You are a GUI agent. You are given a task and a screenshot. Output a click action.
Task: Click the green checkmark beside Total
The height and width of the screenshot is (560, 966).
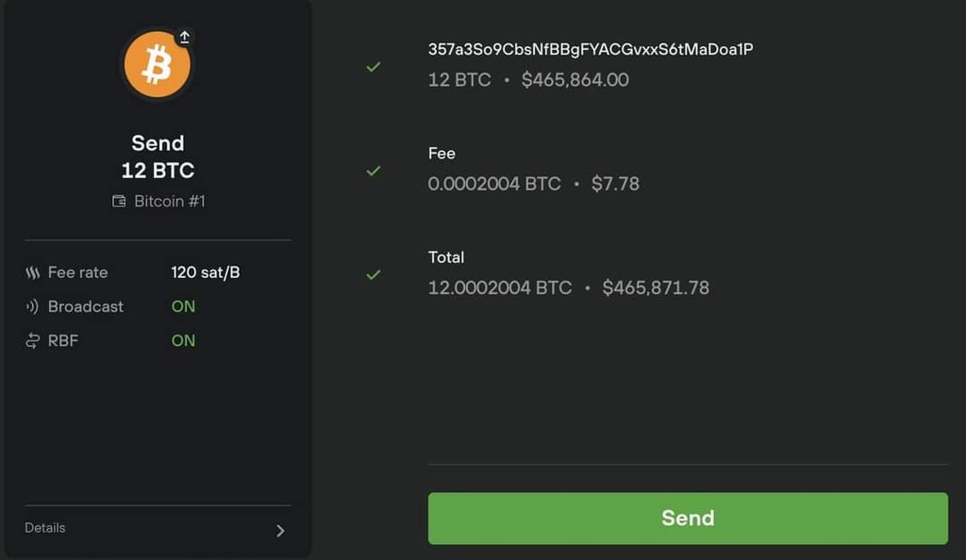pyautogui.click(x=374, y=274)
